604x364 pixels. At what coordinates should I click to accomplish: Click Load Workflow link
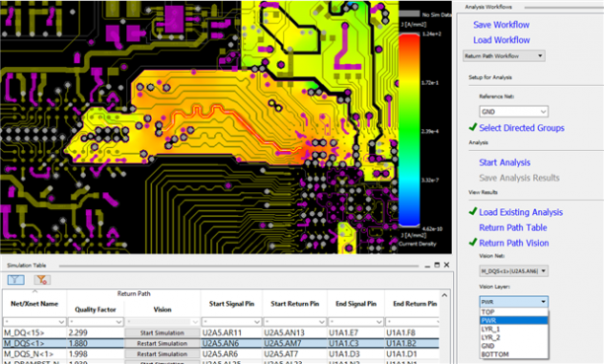click(501, 40)
